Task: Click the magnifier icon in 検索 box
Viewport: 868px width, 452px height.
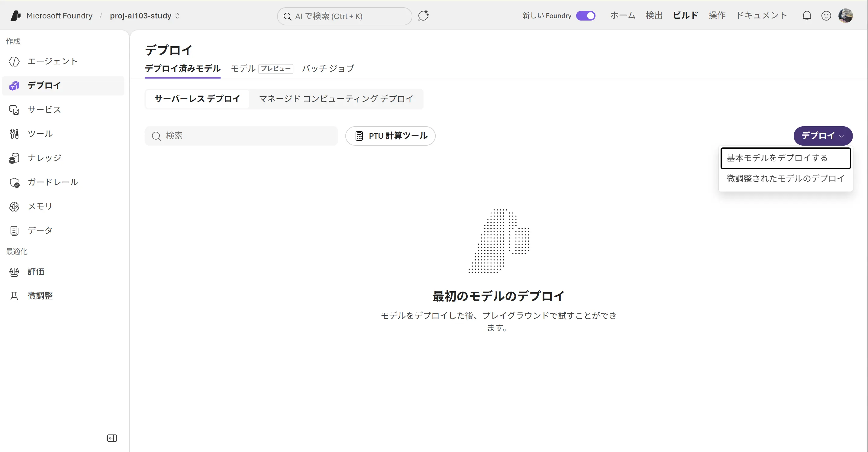Action: 156,136
